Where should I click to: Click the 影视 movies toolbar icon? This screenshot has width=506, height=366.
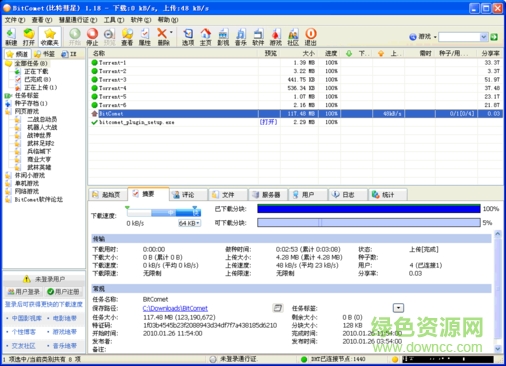point(223,37)
